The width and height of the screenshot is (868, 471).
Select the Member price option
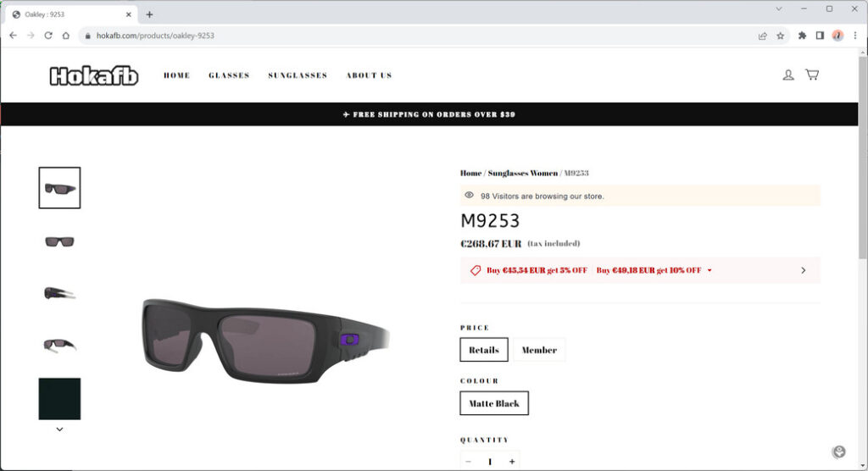(539, 350)
